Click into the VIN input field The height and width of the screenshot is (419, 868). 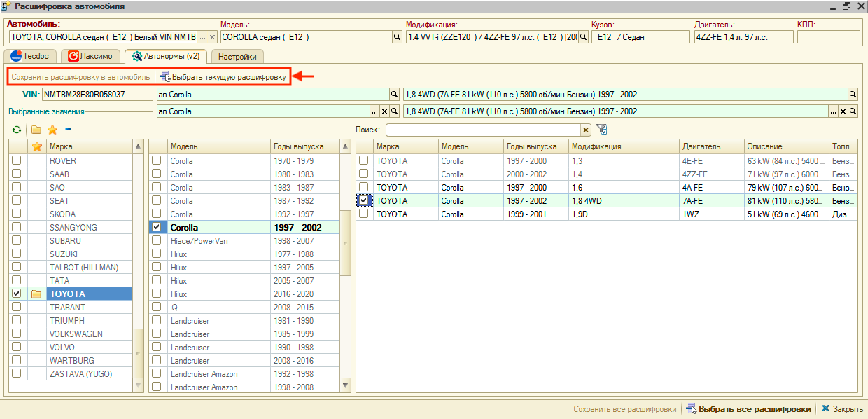pos(97,94)
